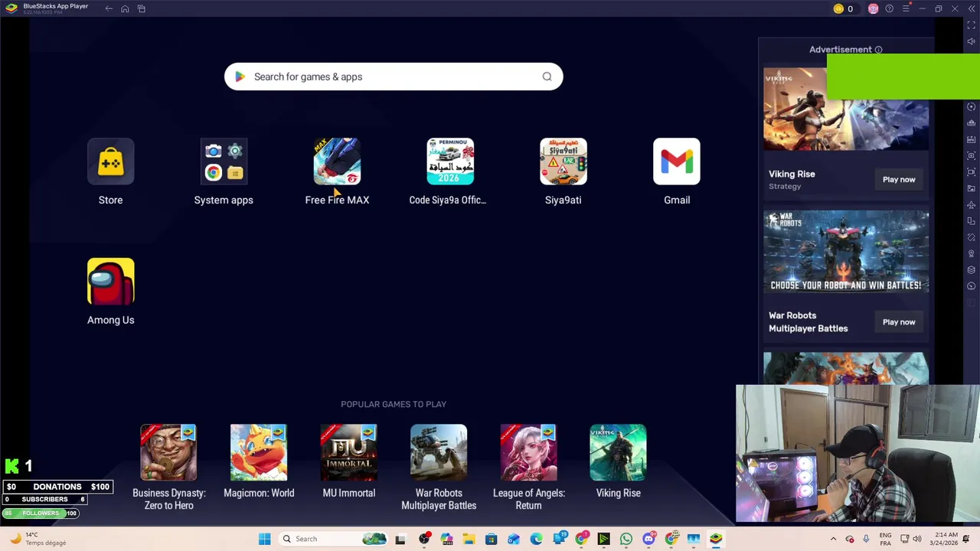The image size is (980, 551).
Task: Open Microsoft Store from the taskbar
Action: pos(491,539)
